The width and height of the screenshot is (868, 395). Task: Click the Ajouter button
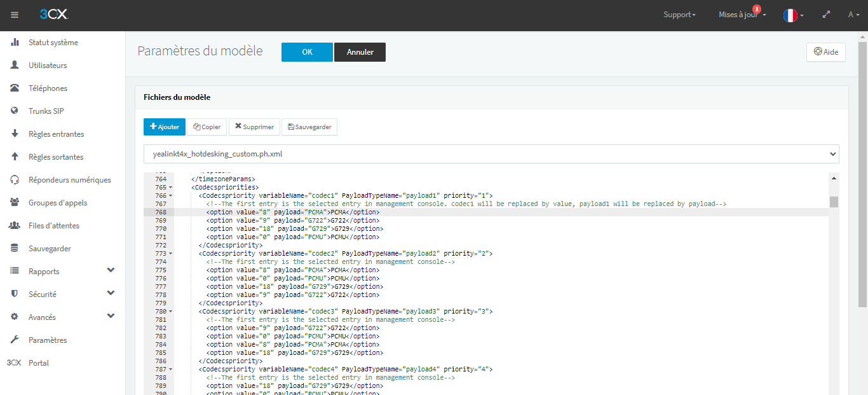(x=165, y=127)
